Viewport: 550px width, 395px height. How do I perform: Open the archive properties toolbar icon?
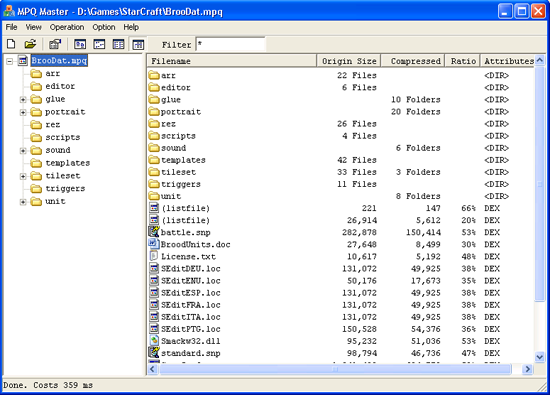click(55, 44)
